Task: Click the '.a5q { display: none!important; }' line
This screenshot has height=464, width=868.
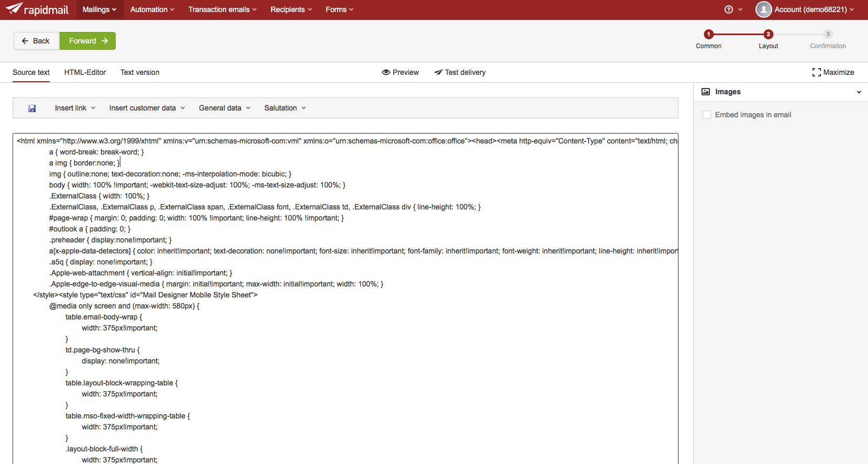Action: [101, 262]
